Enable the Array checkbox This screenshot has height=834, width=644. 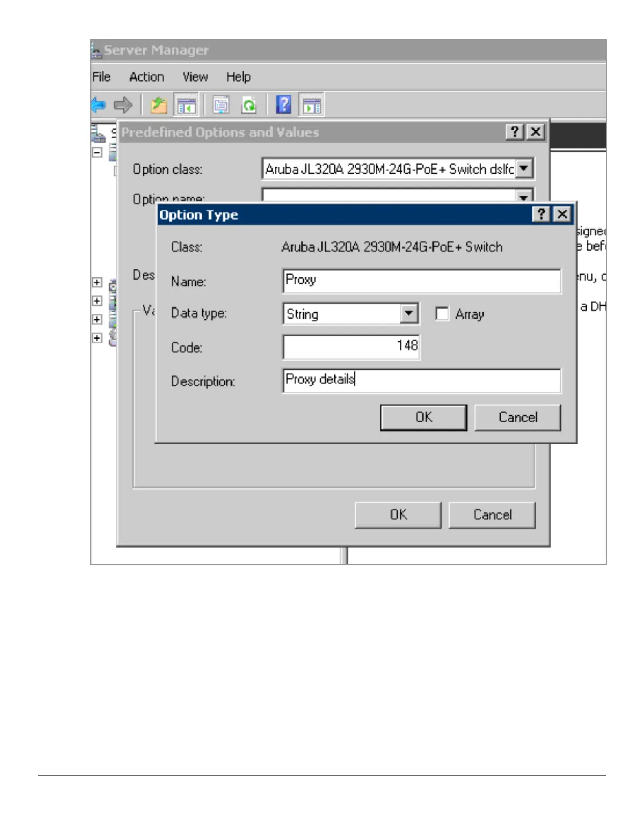(442, 314)
